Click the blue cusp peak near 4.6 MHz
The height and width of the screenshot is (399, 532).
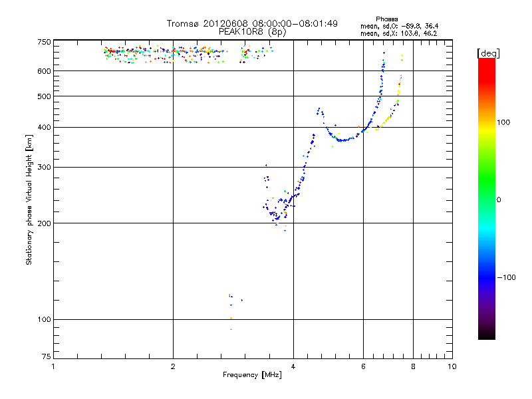click(x=319, y=109)
